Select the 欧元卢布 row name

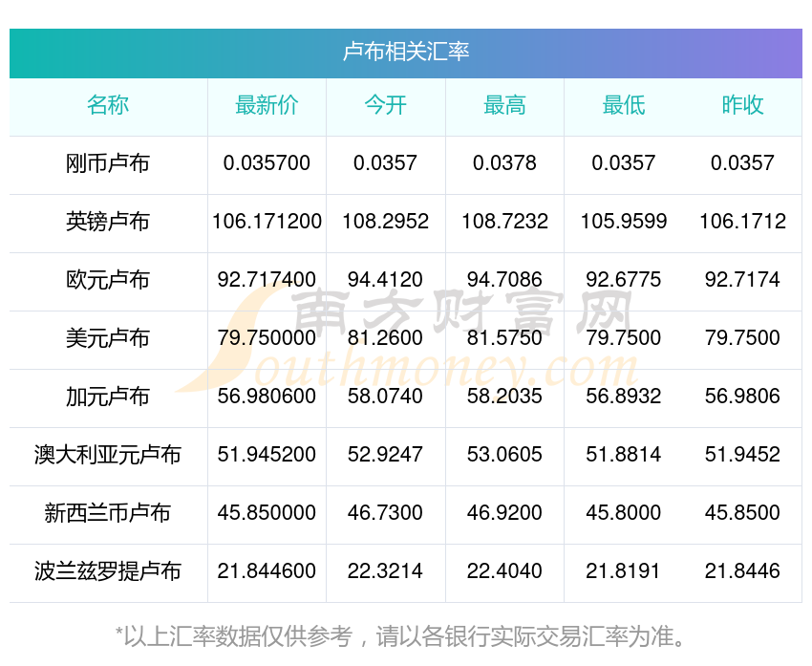[108, 280]
